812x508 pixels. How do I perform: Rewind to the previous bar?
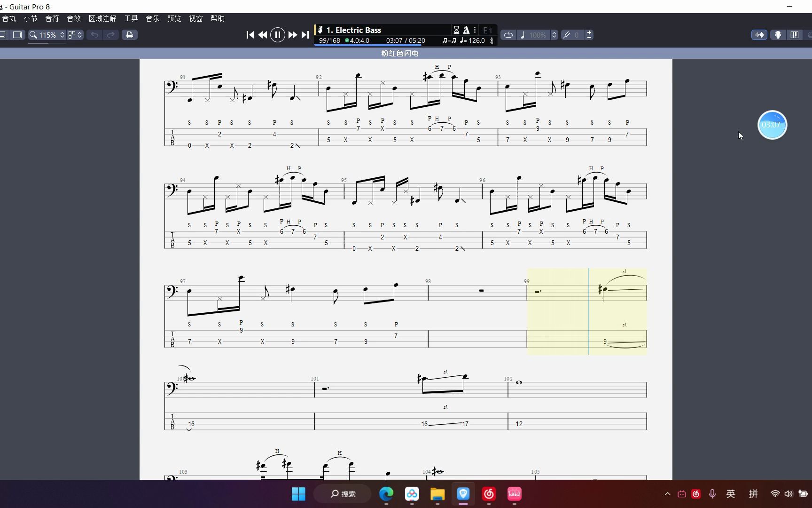263,35
